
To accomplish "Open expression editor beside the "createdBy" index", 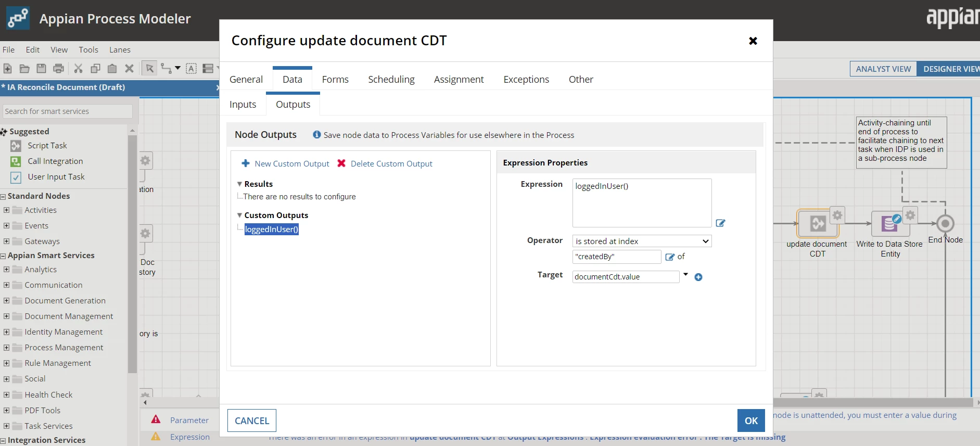I will click(670, 257).
